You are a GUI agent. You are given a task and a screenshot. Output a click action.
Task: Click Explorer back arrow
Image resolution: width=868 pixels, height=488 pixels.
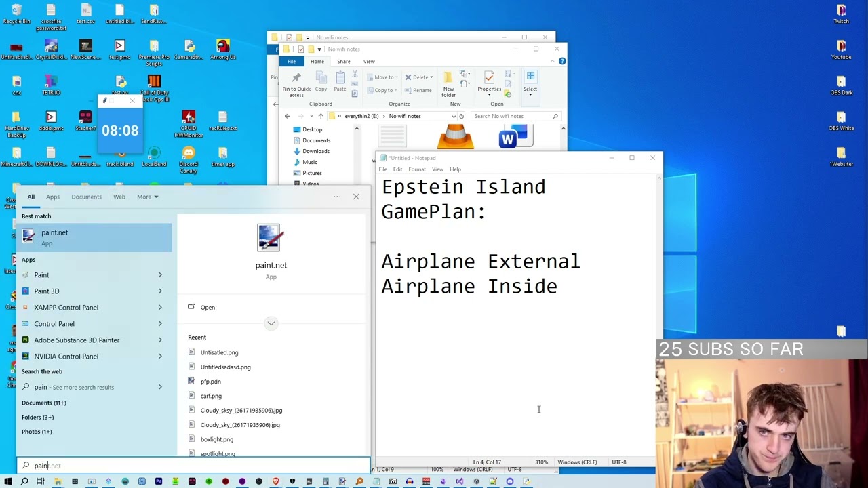click(x=288, y=116)
